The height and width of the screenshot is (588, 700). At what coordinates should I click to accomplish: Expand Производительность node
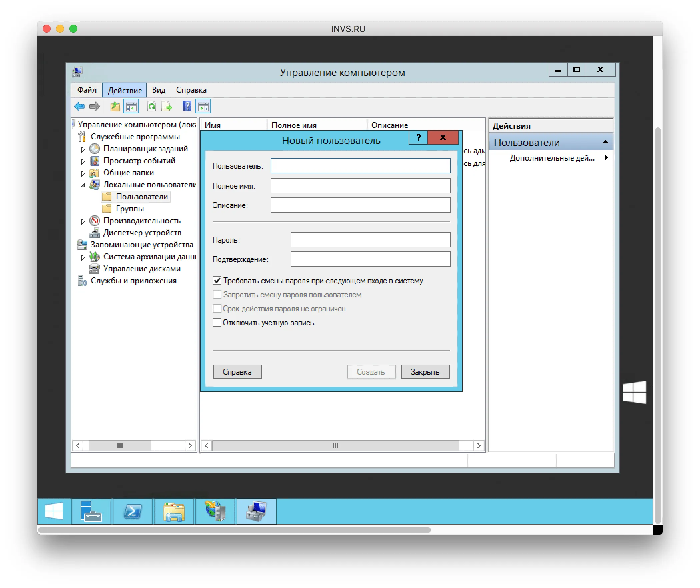83,221
